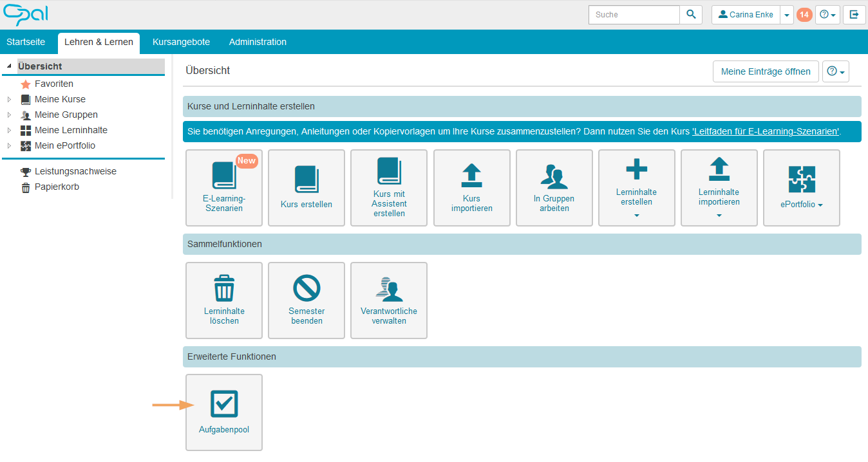Open the Aufgabenpool checkbox tile

pos(224,412)
